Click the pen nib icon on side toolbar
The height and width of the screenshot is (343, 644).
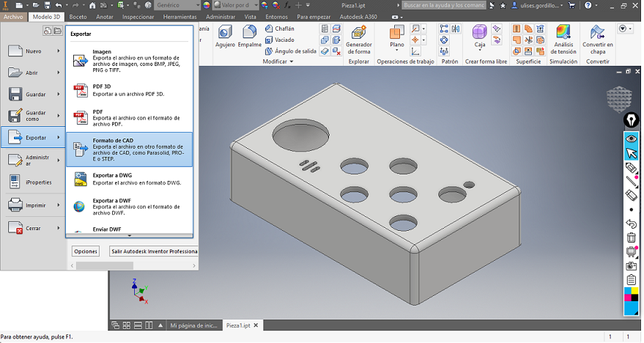point(632,120)
